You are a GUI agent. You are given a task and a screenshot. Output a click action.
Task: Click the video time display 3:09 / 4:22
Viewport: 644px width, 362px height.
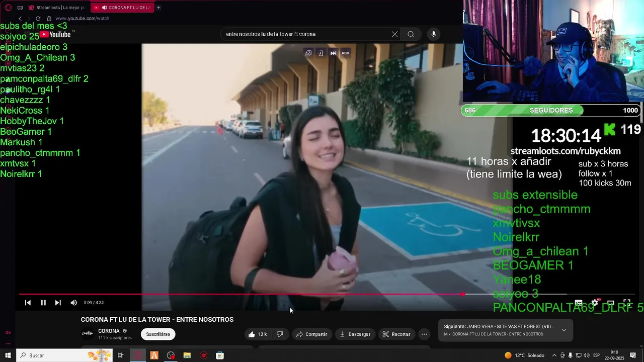[x=94, y=303]
